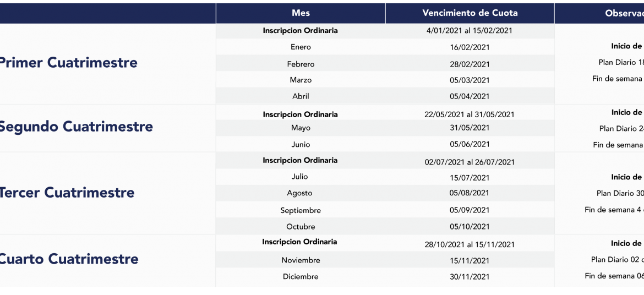
Task: Click the Febrero month cell
Action: [301, 64]
